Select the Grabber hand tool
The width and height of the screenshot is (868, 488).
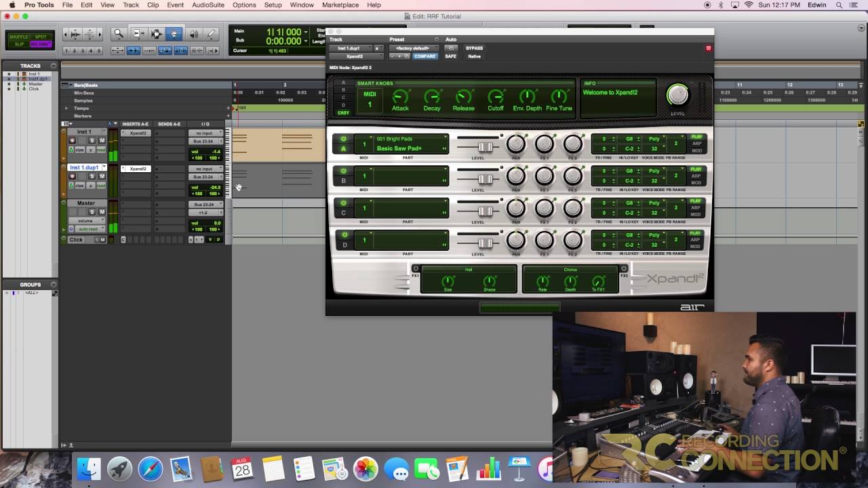click(x=174, y=33)
